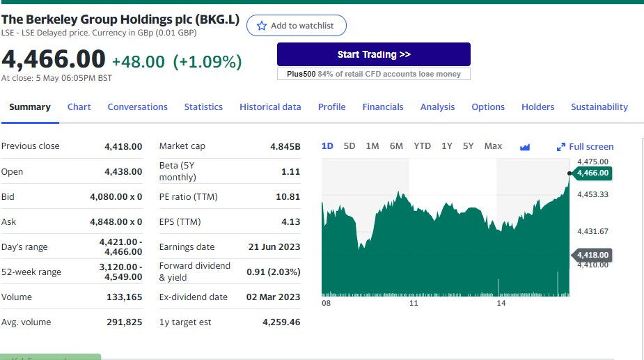Viewport: 644px width, 360px height.
Task: Select the 5Y chart range
Action: click(469, 146)
